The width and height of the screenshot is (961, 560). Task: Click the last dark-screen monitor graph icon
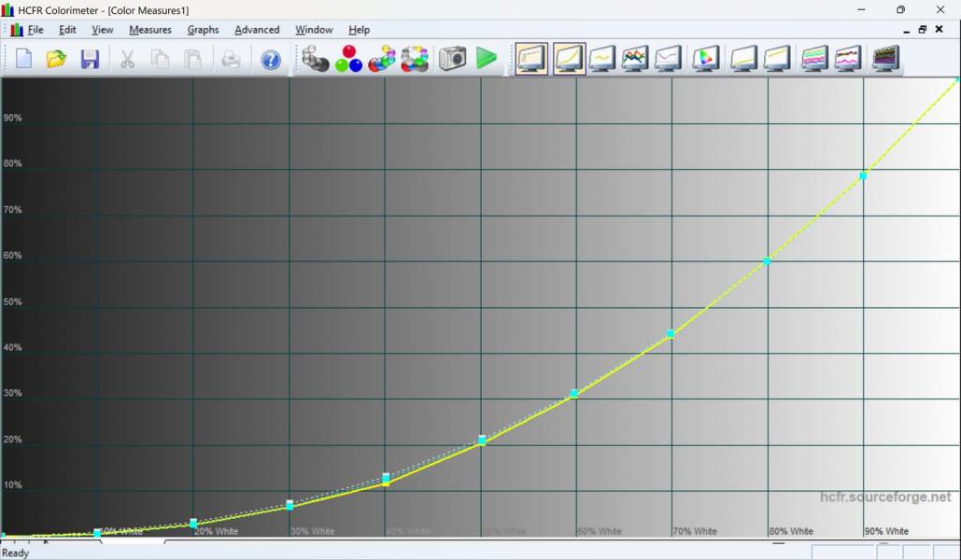coord(884,59)
